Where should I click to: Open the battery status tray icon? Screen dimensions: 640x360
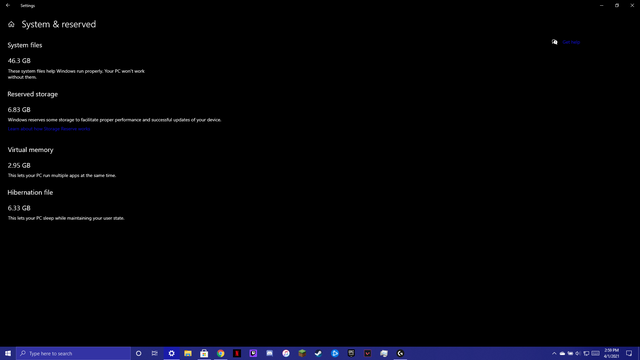570,353
